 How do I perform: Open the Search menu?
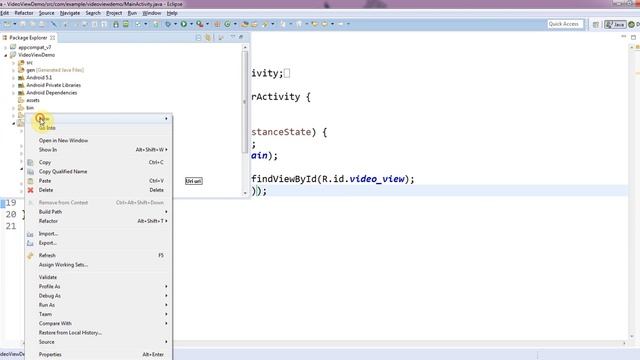click(x=93, y=13)
